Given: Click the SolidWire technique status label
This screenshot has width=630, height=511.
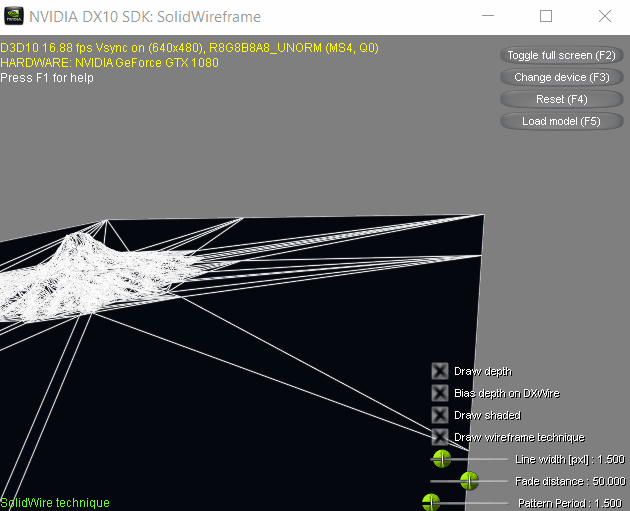Looking at the screenshot, I should click(x=55, y=503).
